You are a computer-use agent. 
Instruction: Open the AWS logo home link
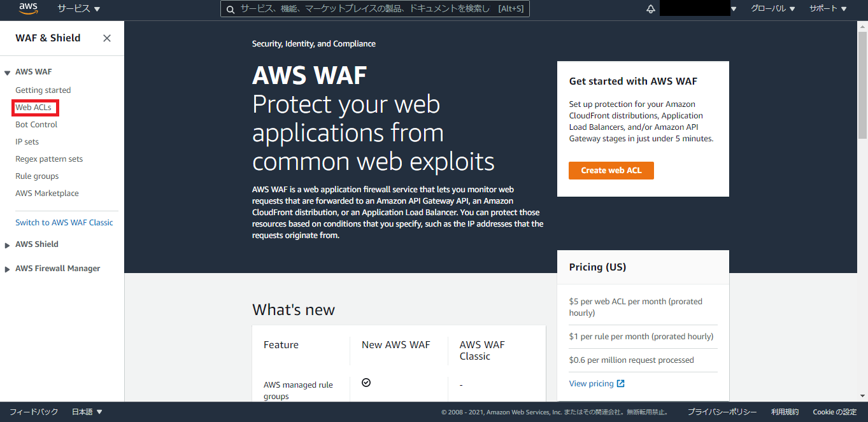pos(29,8)
